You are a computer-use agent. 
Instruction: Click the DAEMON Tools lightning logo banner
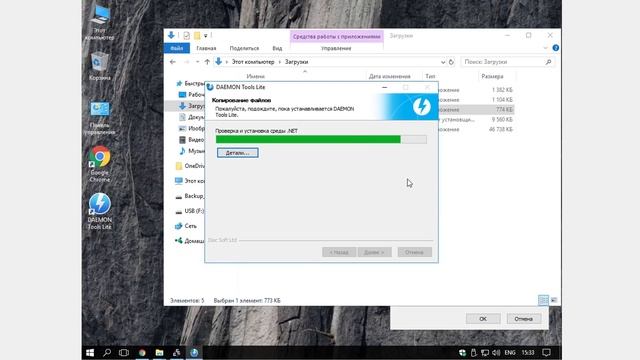pos(422,107)
